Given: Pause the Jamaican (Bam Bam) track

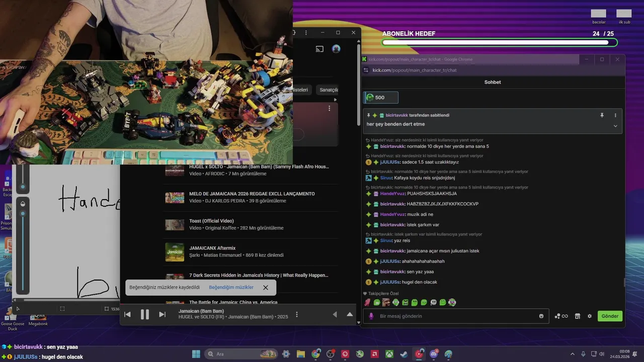Looking at the screenshot, I should (145, 315).
